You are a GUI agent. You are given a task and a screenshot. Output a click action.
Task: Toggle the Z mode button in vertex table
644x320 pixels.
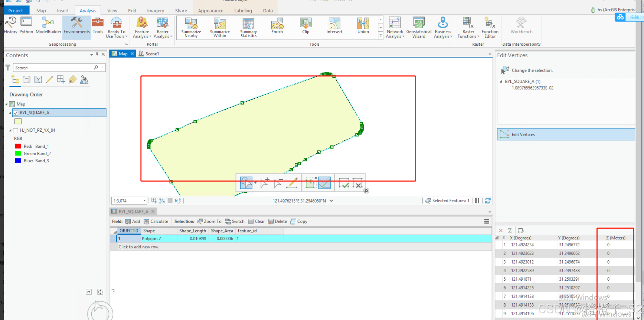point(510,231)
